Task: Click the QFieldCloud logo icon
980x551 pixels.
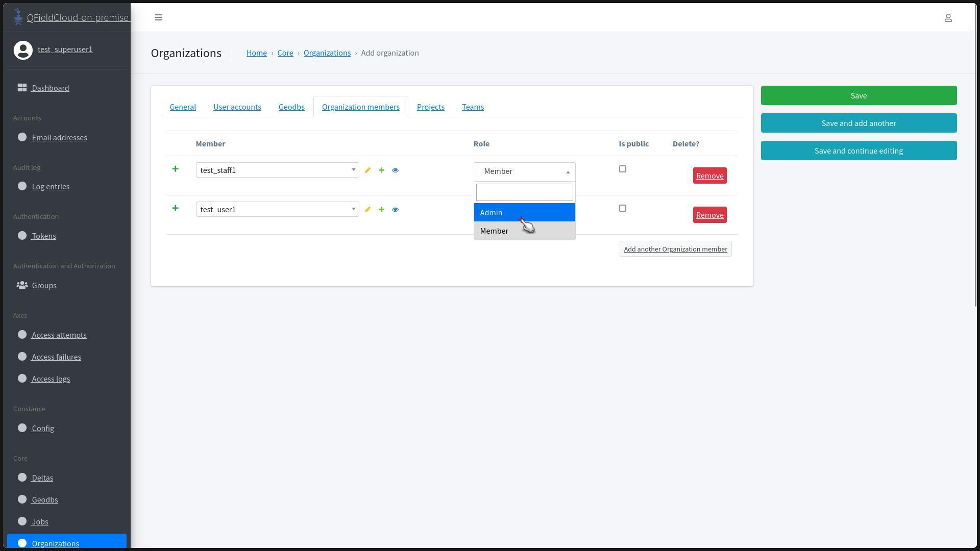Action: tap(18, 17)
